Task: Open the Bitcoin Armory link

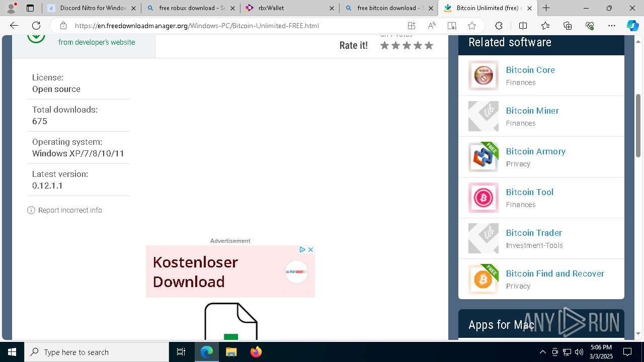Action: (x=536, y=151)
